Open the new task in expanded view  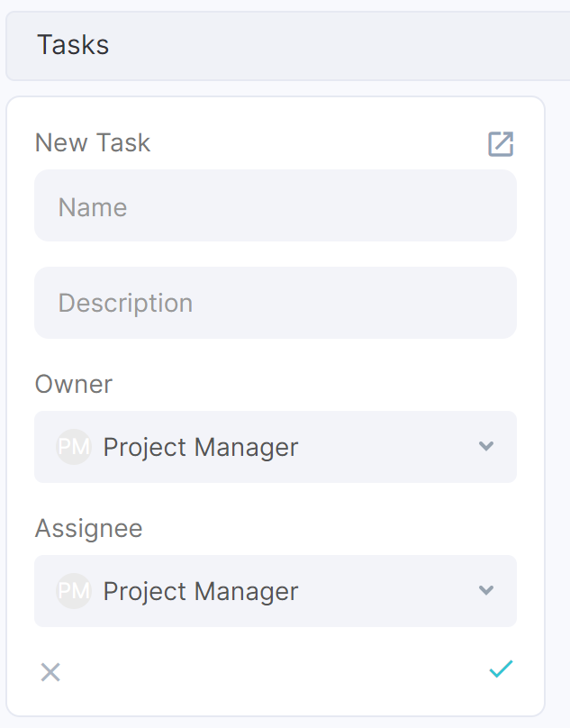501,144
